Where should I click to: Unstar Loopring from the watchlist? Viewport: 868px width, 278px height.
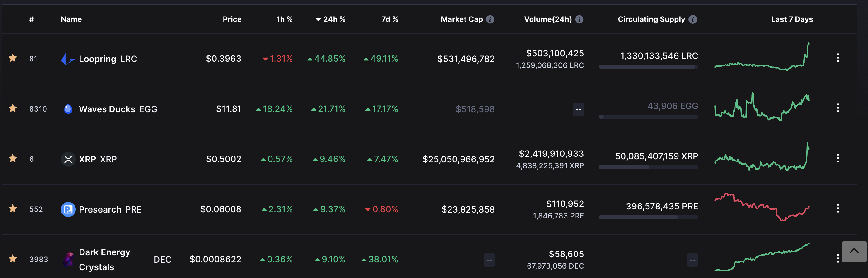coord(13,58)
